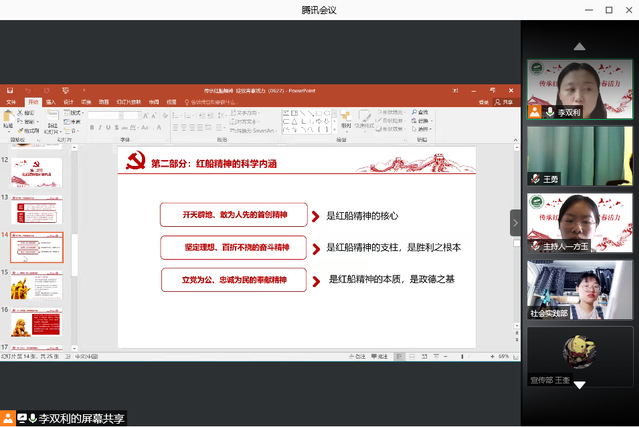Click the microphone icon on 李双利's tile
The image size is (639, 427).
(550, 113)
